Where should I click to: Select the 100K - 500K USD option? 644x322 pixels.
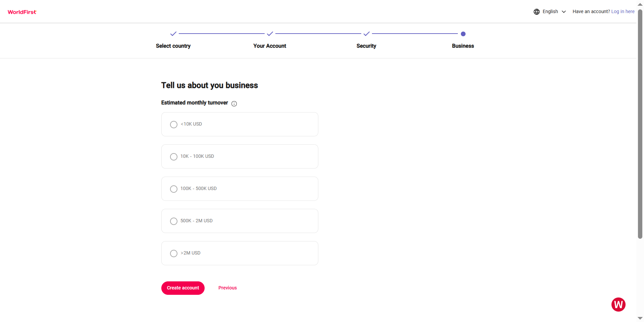[174, 189]
